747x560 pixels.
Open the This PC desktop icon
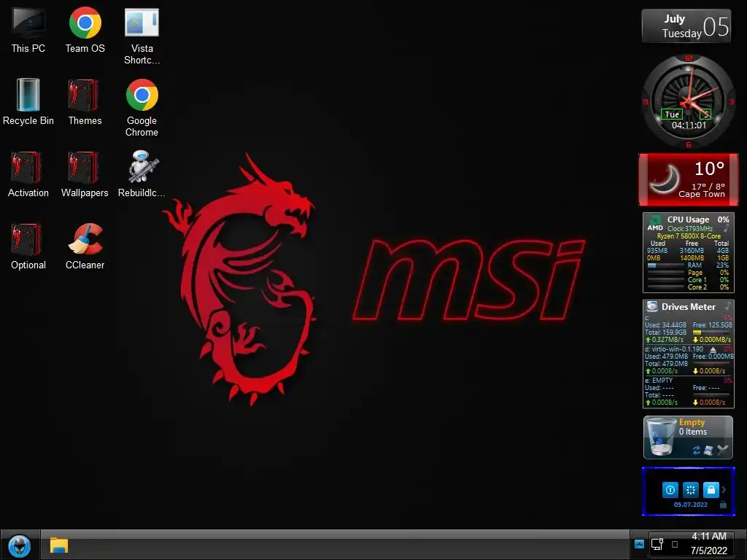pyautogui.click(x=28, y=31)
